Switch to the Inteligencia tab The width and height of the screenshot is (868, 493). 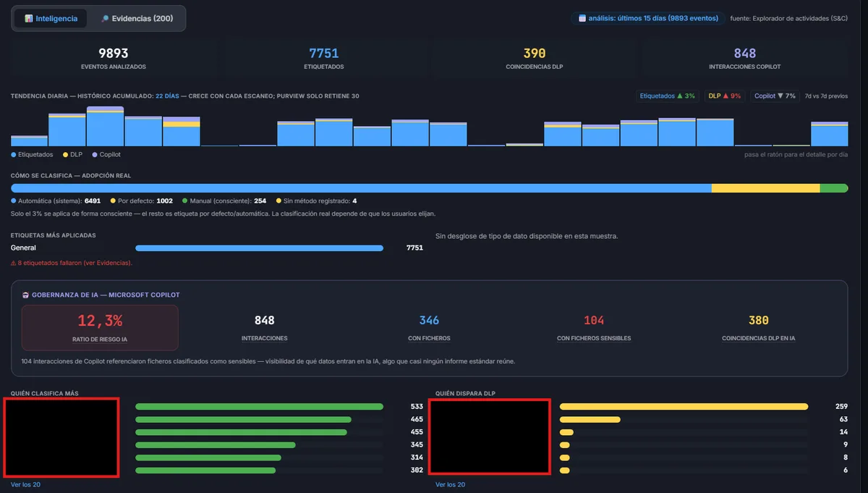[x=51, y=19]
